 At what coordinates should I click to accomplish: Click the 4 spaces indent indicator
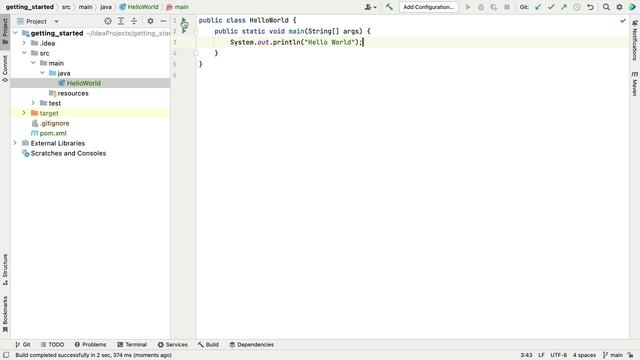584,355
